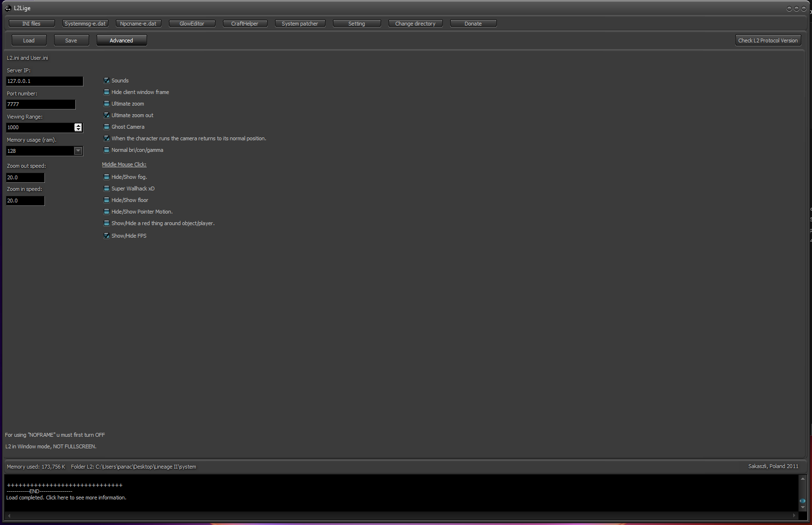Open the Advanced settings button

121,40
